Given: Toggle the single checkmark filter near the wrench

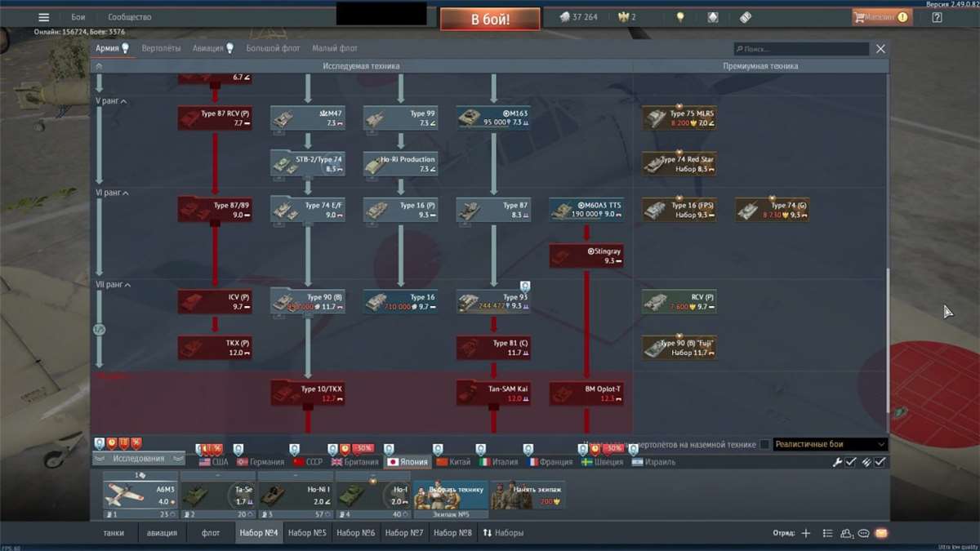Looking at the screenshot, I should click(850, 461).
